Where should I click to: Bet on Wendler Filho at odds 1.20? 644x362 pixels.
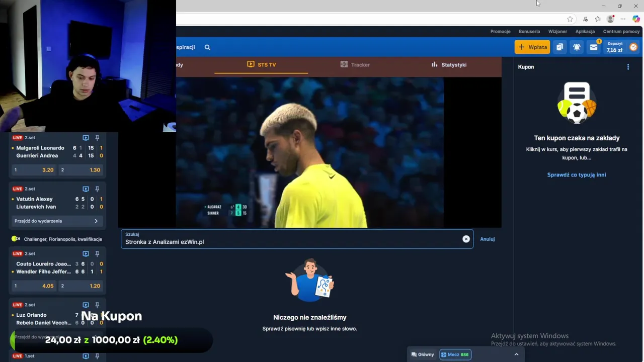click(81, 286)
